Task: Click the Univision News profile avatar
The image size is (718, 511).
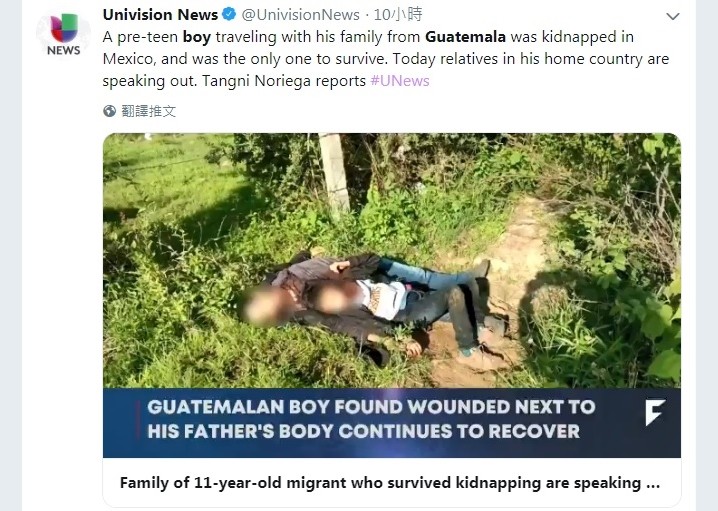Action: [63, 36]
